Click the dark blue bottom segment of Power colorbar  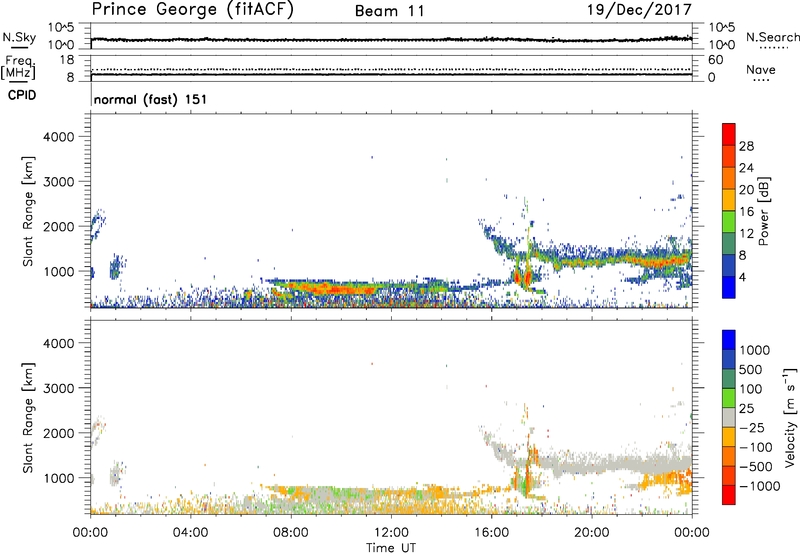coord(729,287)
